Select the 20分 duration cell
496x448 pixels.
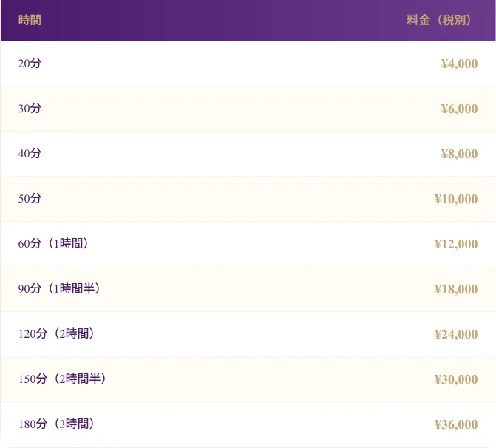pos(30,64)
